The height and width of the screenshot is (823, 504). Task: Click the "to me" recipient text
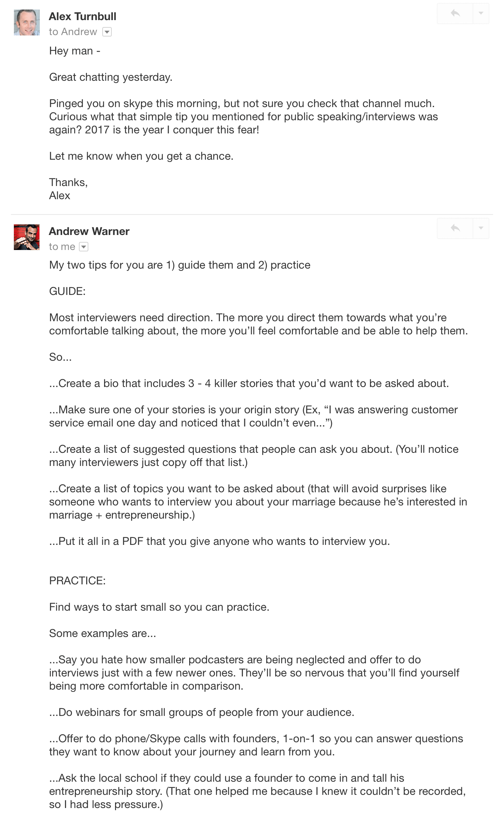pos(62,247)
